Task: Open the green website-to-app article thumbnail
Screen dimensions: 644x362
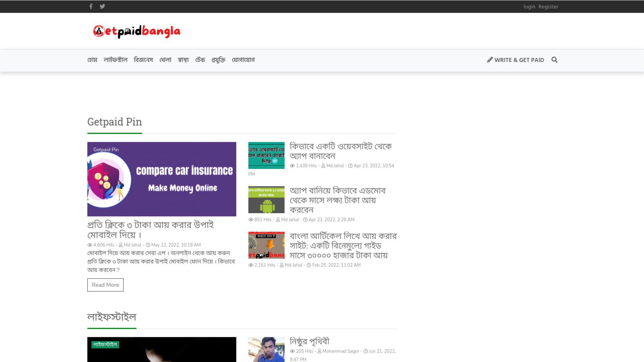Action: [x=266, y=156]
